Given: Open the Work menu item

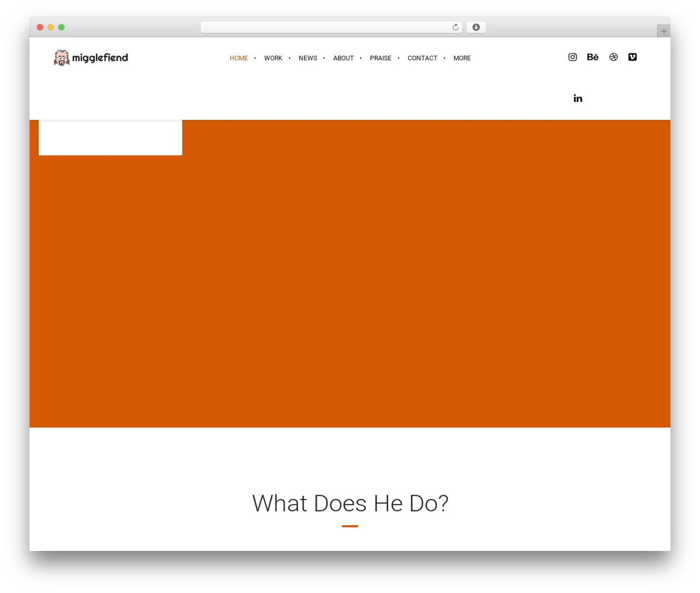Looking at the screenshot, I should pos(273,58).
